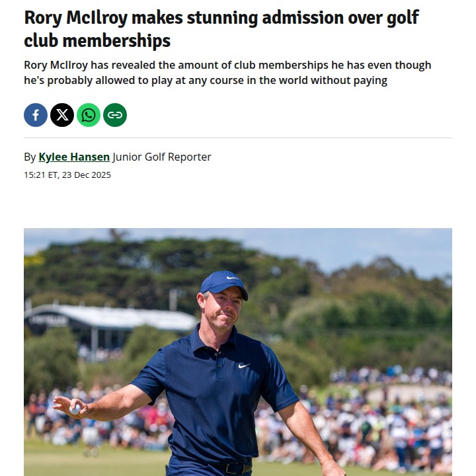Click the golf ball in McIlroy's hand
The height and width of the screenshot is (476, 476).
pos(75,408)
